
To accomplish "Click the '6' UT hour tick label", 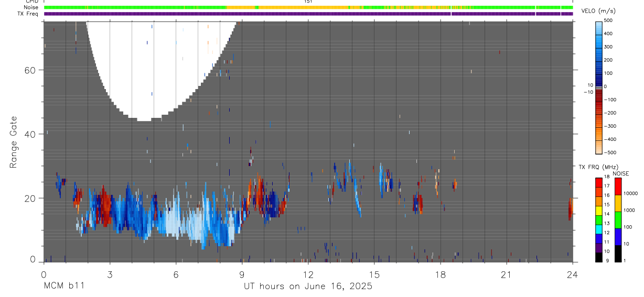I will pos(176,274).
